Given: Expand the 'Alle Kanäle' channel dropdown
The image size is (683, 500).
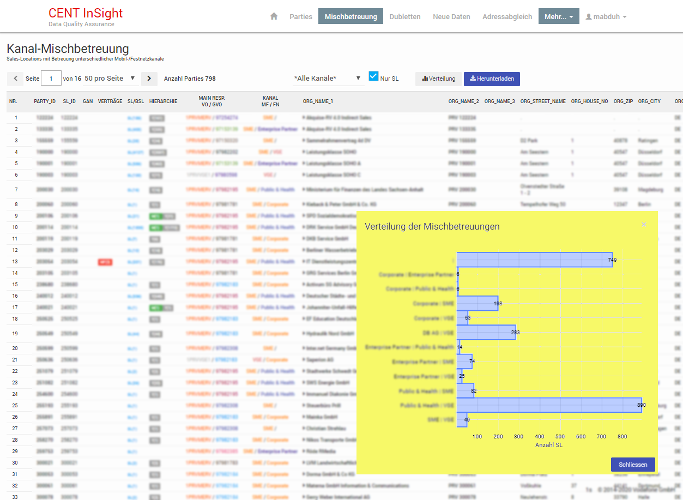Looking at the screenshot, I should [x=328, y=78].
